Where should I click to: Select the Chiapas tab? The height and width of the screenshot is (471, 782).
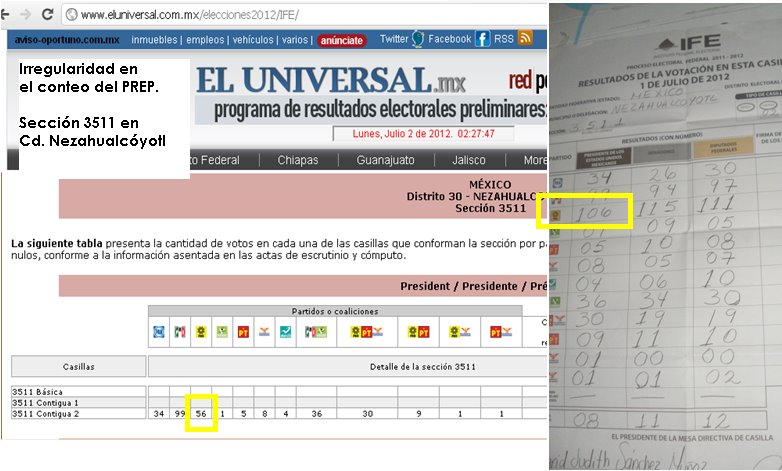(298, 160)
